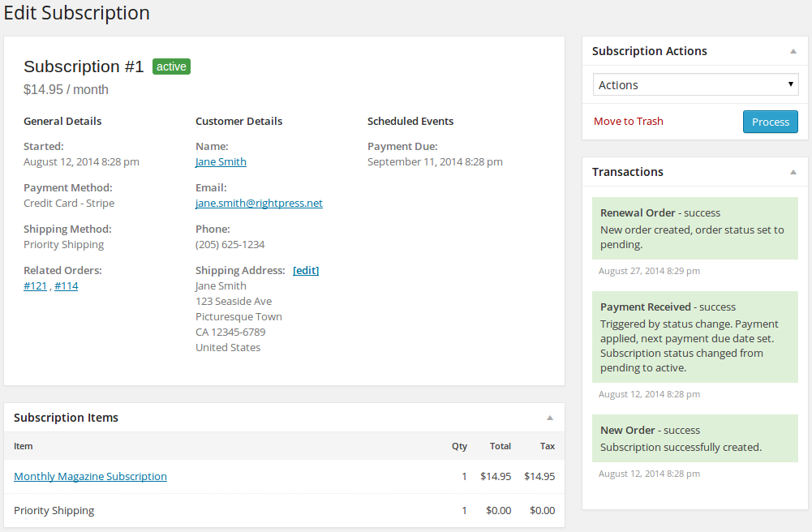Open related order #121
The image size is (812, 532).
[x=35, y=285]
